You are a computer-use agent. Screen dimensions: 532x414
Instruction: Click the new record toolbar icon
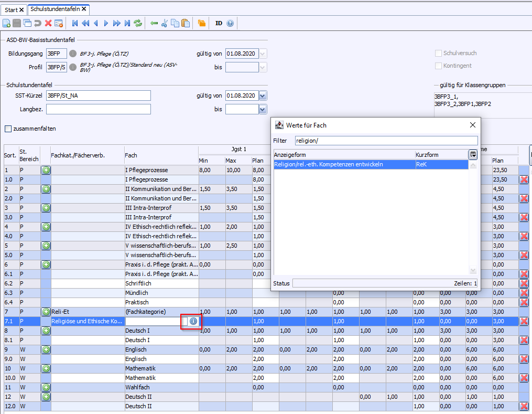[x=6, y=23]
